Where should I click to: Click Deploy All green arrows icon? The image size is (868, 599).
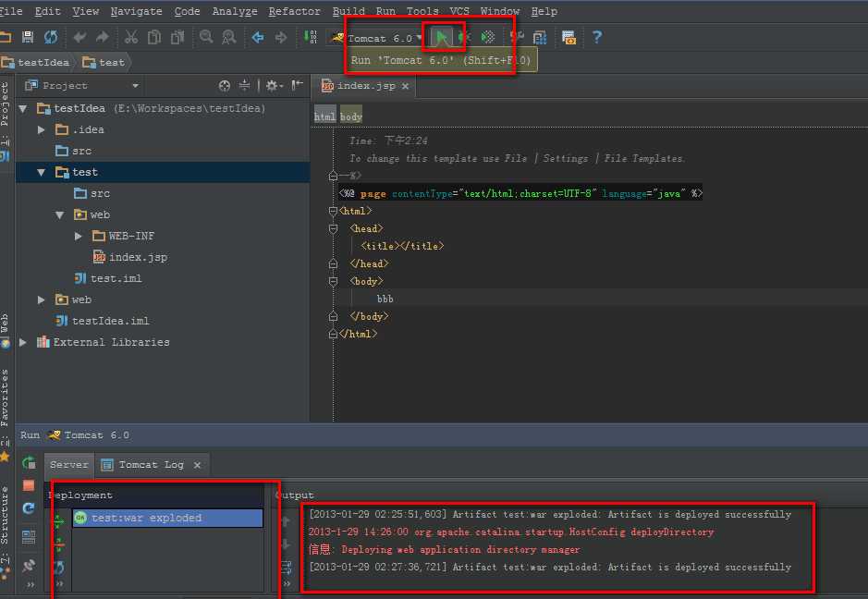59,521
